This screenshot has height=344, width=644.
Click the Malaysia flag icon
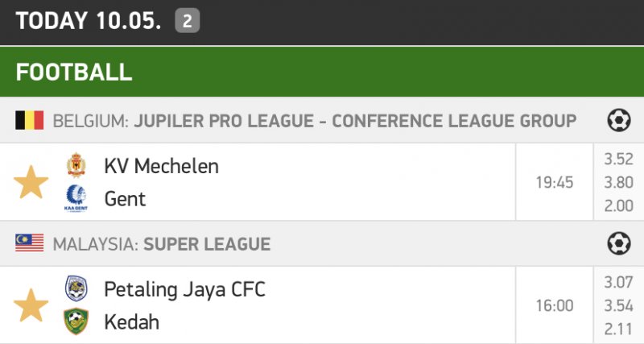[x=29, y=243]
